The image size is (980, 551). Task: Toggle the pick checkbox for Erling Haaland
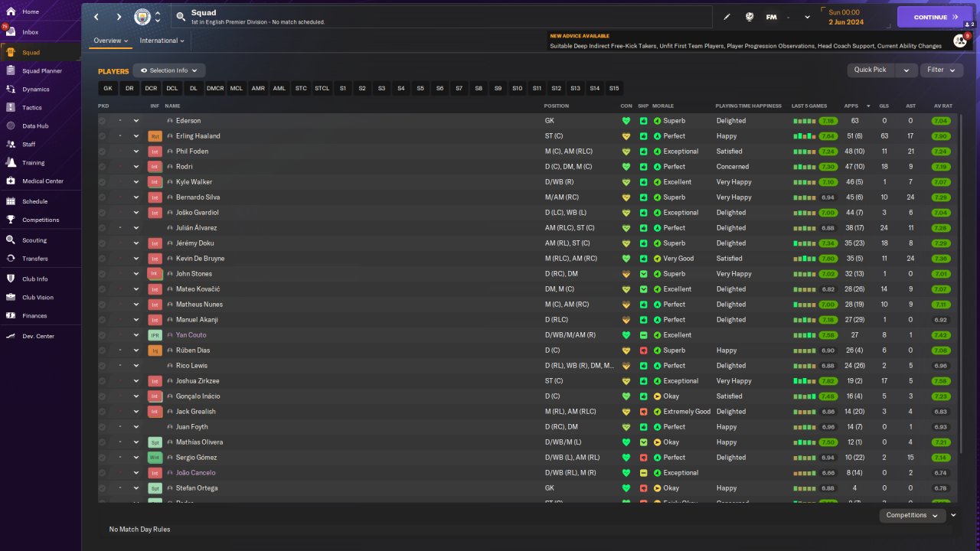click(102, 136)
